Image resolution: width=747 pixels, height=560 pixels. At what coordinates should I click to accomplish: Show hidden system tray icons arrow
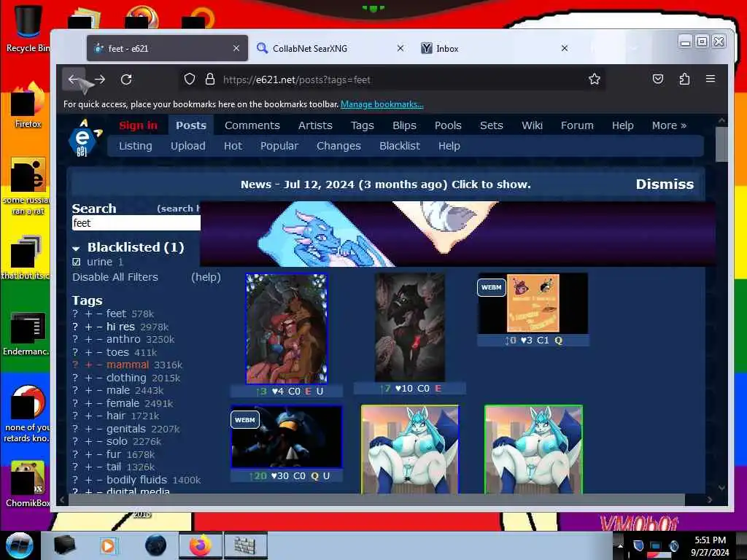coord(620,545)
